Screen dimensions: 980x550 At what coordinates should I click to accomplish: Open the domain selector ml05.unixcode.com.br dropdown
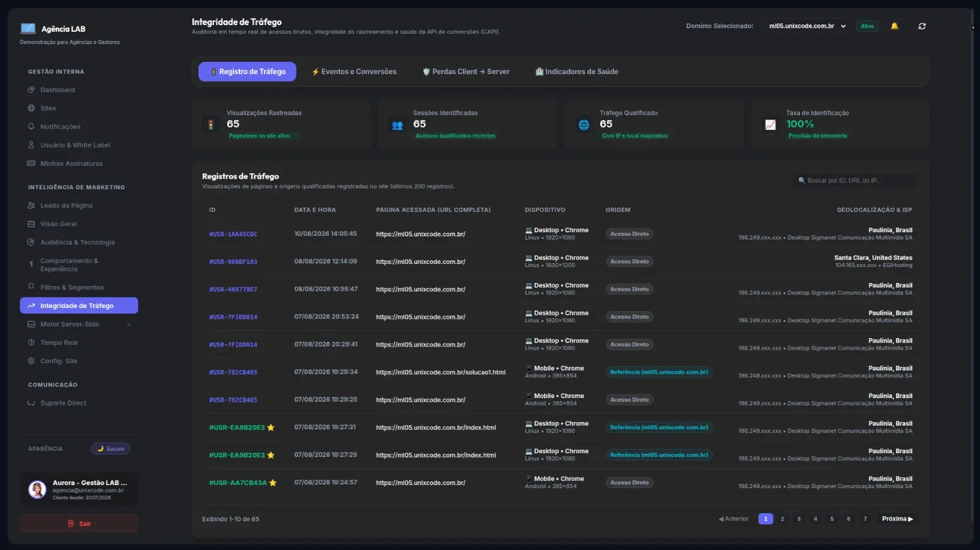[x=807, y=26]
